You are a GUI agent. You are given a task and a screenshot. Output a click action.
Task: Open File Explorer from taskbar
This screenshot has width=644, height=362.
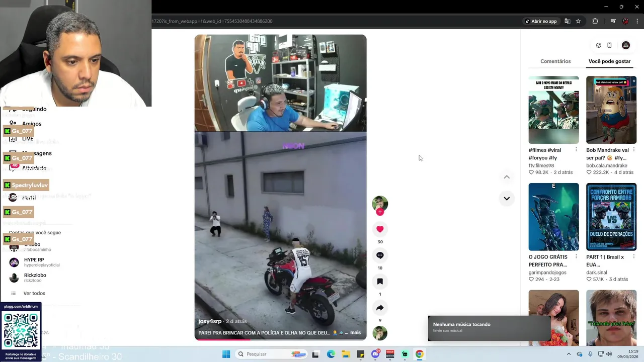coord(346,354)
